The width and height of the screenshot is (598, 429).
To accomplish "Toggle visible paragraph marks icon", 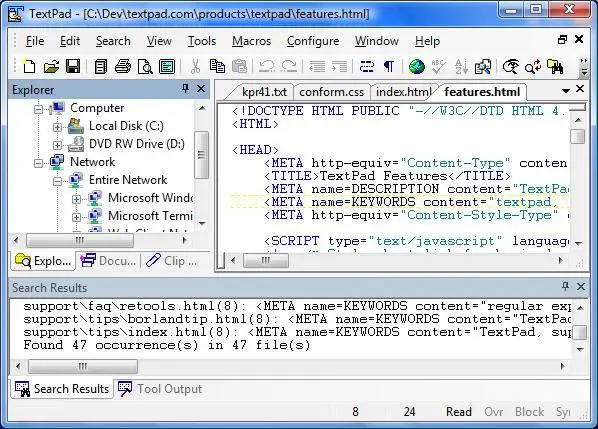I will (x=389, y=66).
